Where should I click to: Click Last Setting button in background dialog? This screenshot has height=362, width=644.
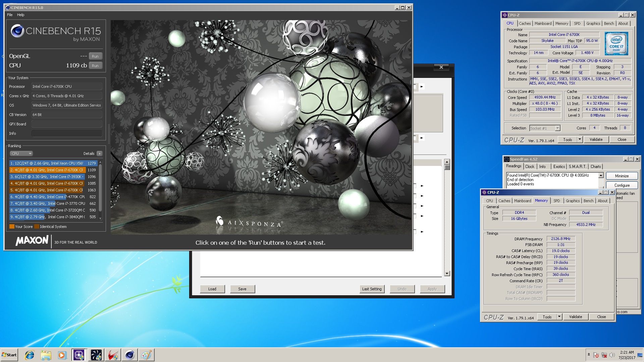coord(372,289)
